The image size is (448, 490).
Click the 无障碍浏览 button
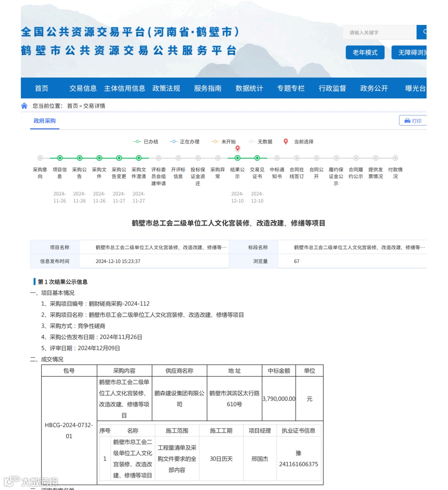click(409, 53)
